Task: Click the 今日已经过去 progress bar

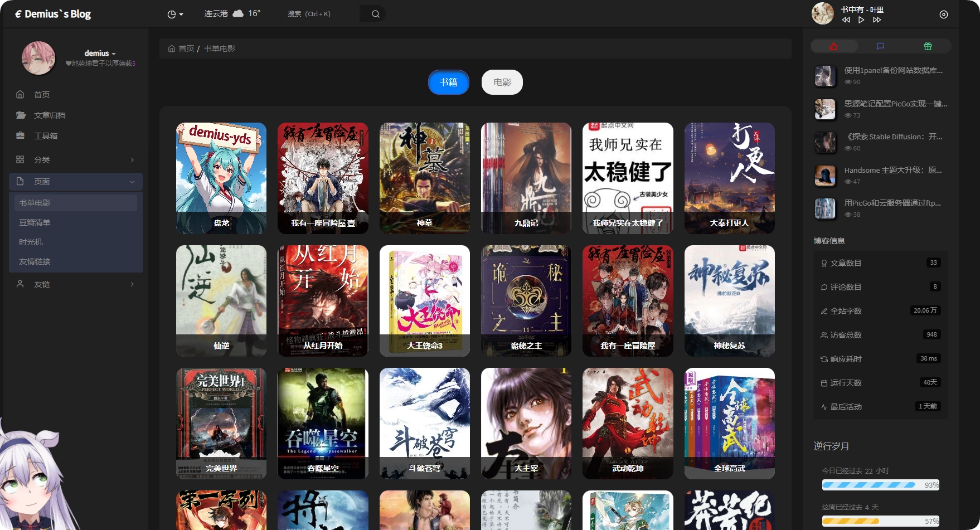Action: (880, 485)
